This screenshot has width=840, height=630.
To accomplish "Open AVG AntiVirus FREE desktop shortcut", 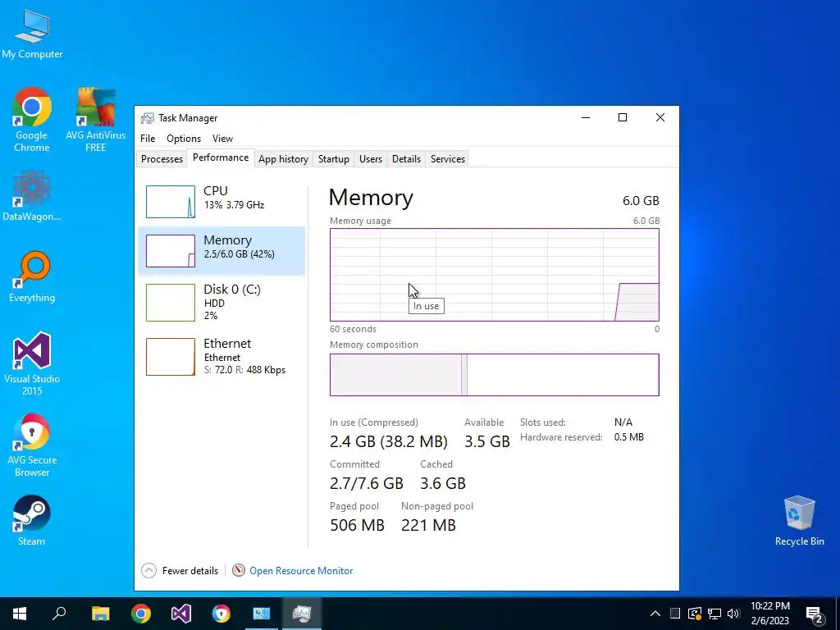I will (95, 120).
